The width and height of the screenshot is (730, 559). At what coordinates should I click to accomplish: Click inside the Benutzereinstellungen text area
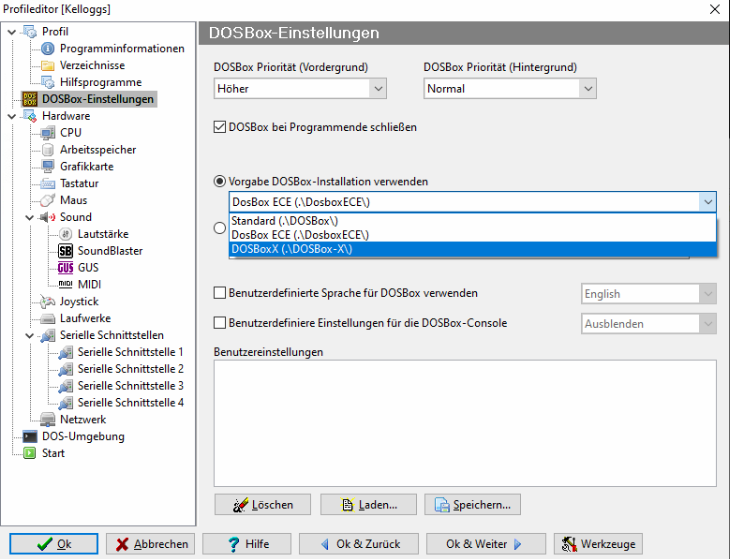[x=464, y=421]
